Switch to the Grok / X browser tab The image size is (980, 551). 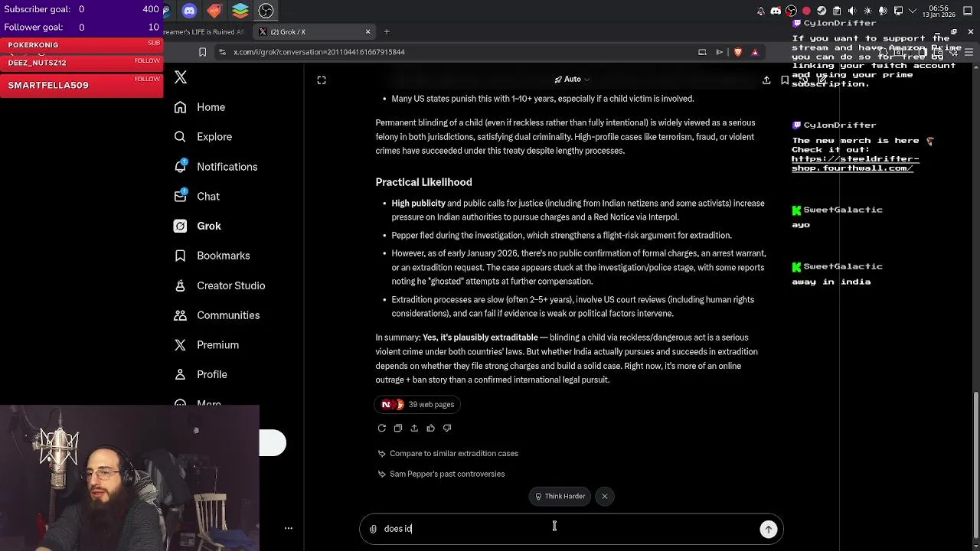click(x=314, y=32)
